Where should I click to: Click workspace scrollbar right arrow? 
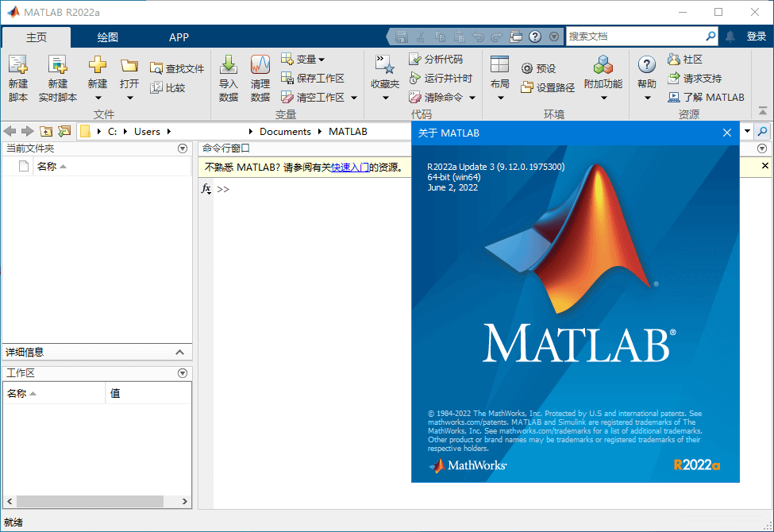(185, 501)
